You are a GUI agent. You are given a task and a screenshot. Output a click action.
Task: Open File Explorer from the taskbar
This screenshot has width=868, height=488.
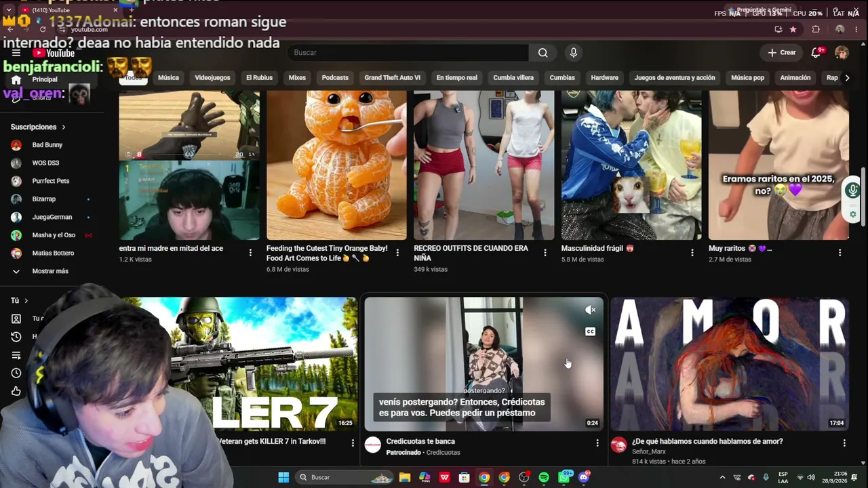(405, 477)
